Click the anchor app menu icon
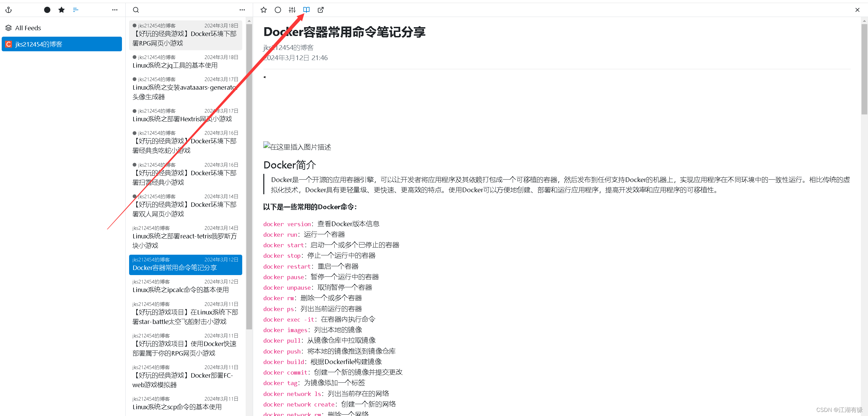Image resolution: width=868 pixels, height=416 pixels. [x=8, y=10]
